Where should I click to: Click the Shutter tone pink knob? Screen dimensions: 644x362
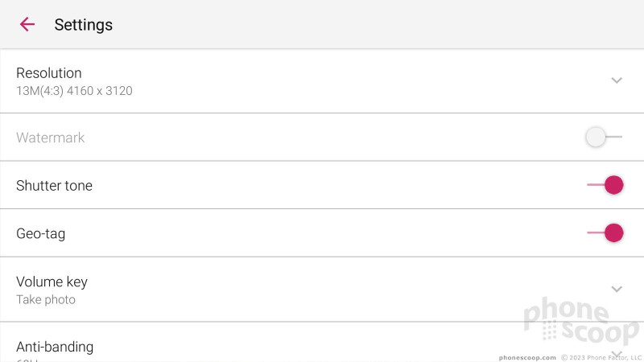coord(614,185)
